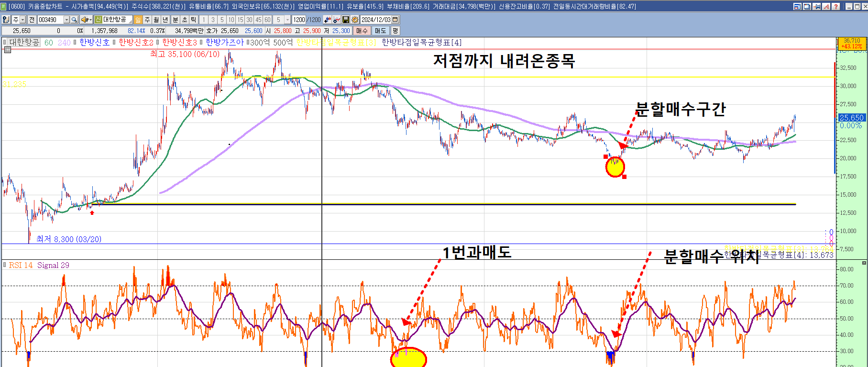
Task: Select the 주 weekly period button
Action: click(x=147, y=20)
